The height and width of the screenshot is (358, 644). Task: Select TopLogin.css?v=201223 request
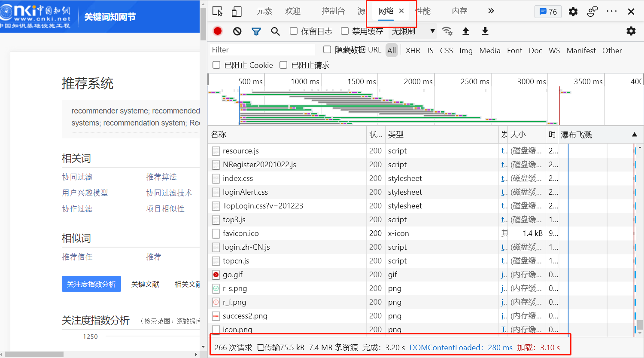(383, 206)
